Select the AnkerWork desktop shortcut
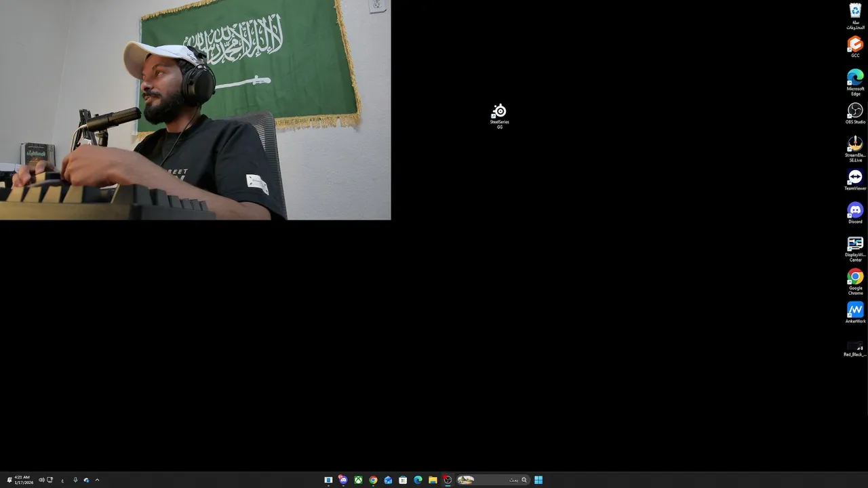 pyautogui.click(x=855, y=312)
